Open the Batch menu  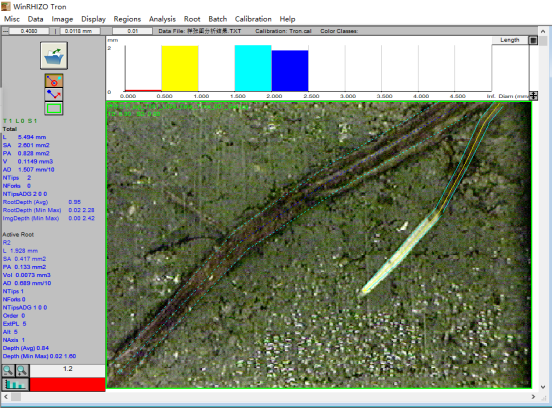pyautogui.click(x=218, y=19)
